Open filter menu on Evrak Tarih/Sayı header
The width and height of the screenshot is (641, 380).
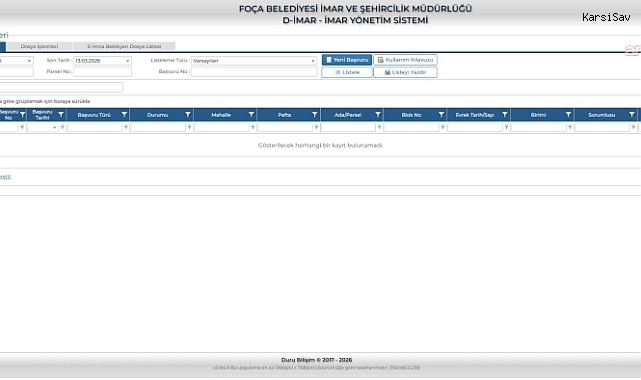[x=505, y=115]
